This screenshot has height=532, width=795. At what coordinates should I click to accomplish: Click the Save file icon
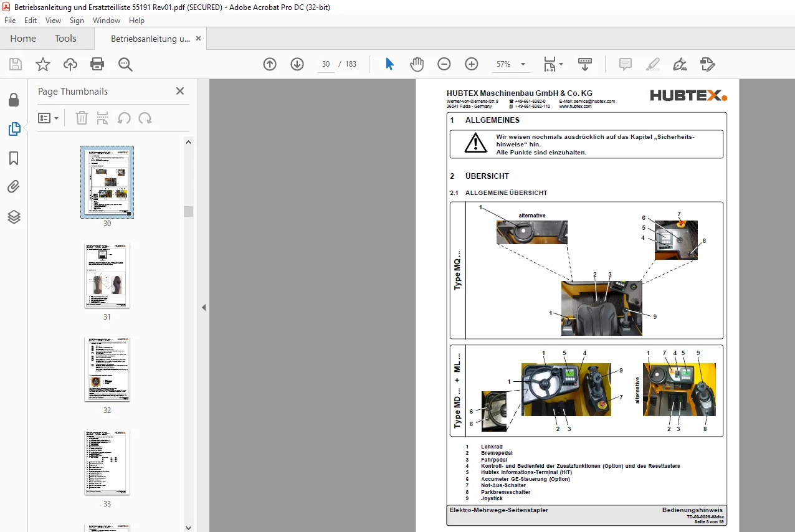(16, 64)
